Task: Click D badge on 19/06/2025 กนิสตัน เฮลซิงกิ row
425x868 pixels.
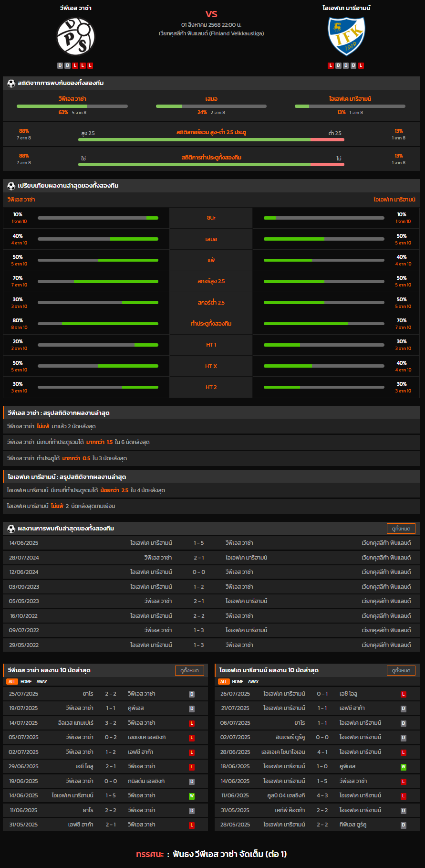Action: pos(192,782)
